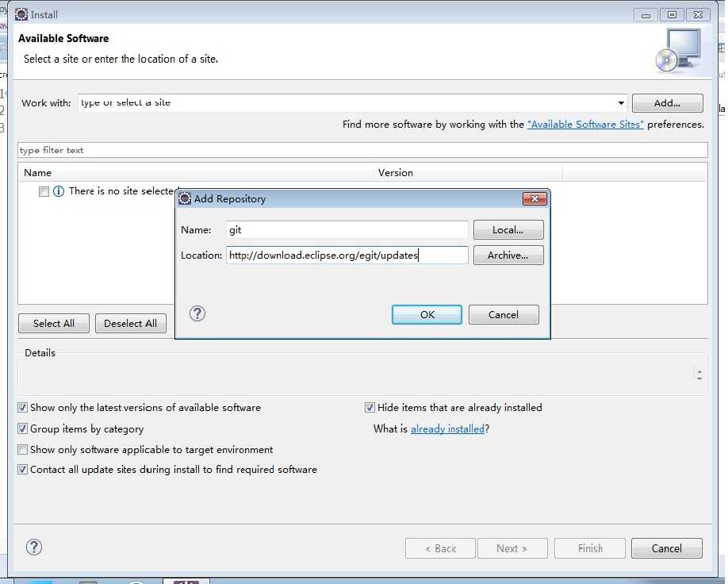Click the Add... site button
Image resolution: width=728 pixels, height=584 pixels.
(x=667, y=102)
